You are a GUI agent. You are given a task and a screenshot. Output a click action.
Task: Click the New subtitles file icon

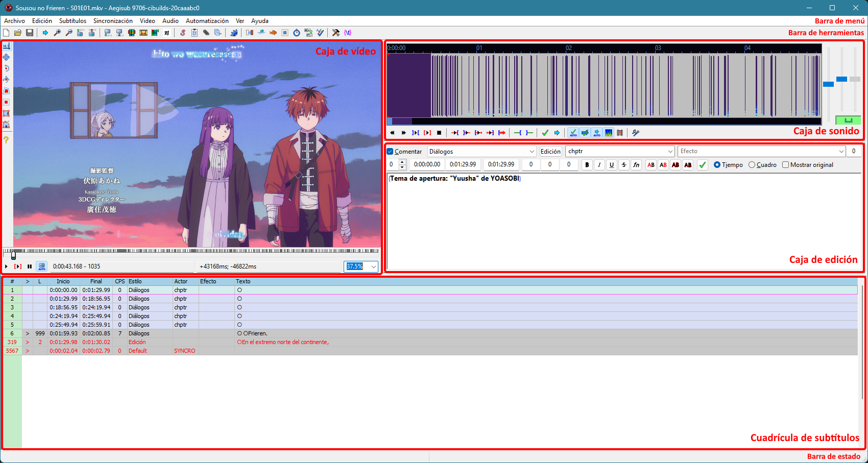point(6,33)
